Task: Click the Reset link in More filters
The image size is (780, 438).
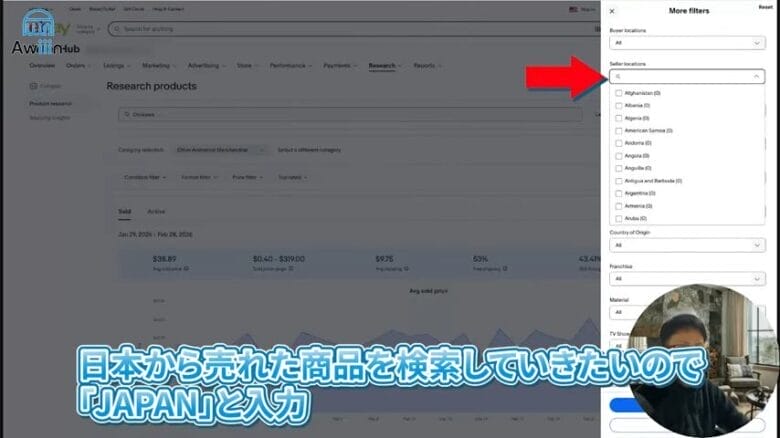Action: point(765,7)
